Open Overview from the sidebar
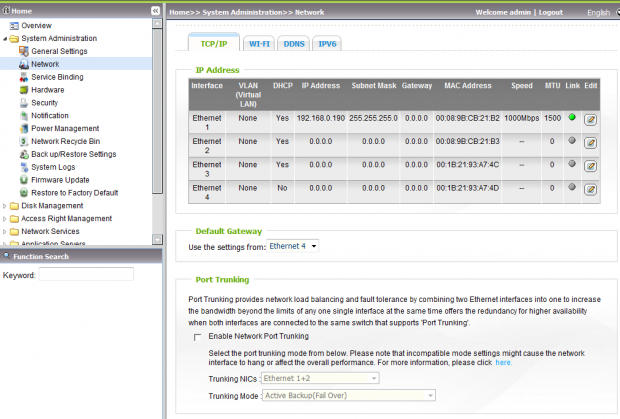 (x=36, y=26)
